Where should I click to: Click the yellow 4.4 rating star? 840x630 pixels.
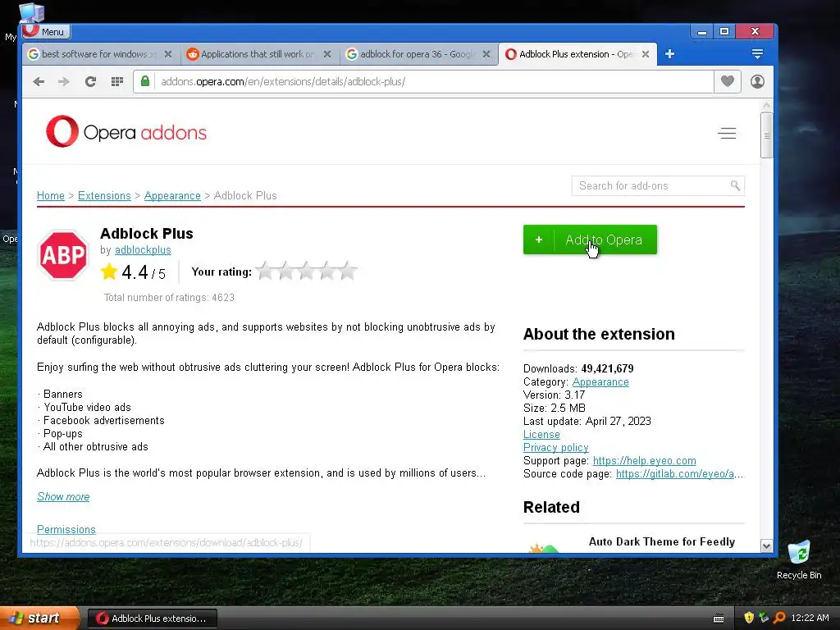(109, 272)
